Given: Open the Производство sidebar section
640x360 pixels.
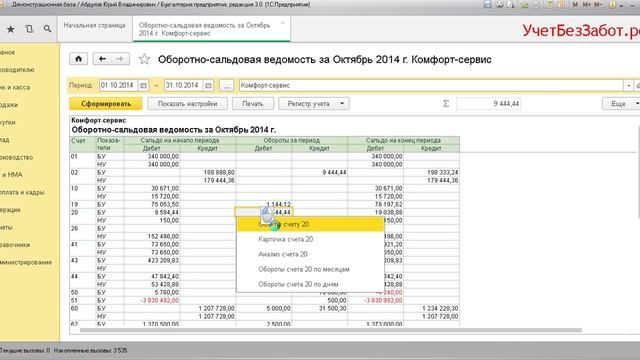Looking at the screenshot, I should pos(16,157).
